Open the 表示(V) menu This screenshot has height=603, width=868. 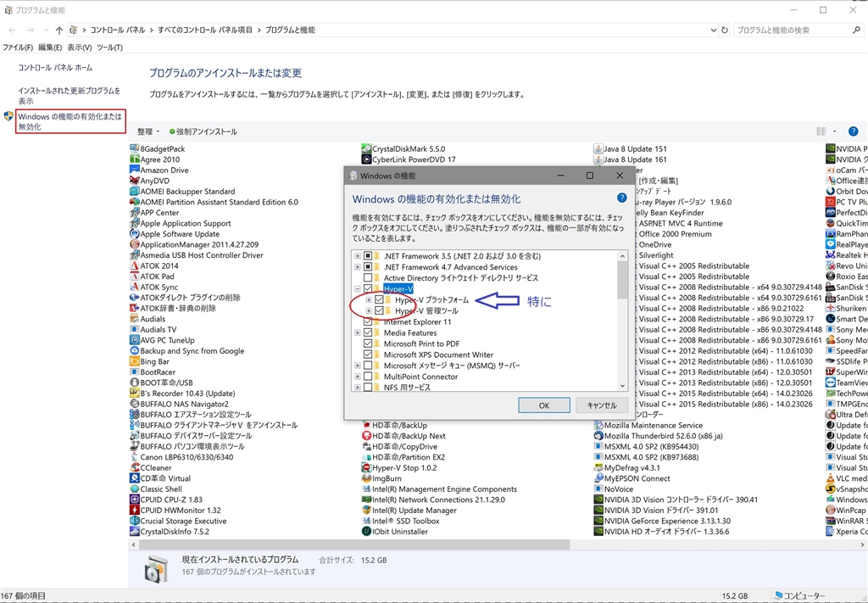pyautogui.click(x=80, y=47)
